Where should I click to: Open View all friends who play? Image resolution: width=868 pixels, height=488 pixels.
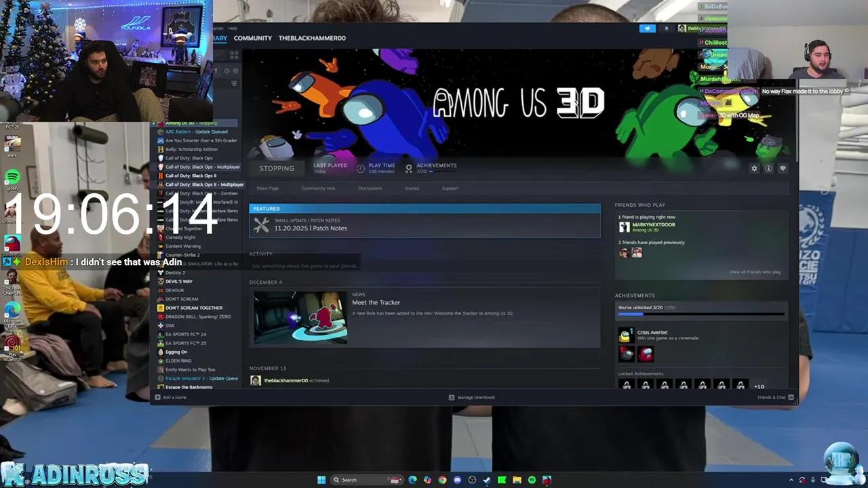[x=755, y=272]
